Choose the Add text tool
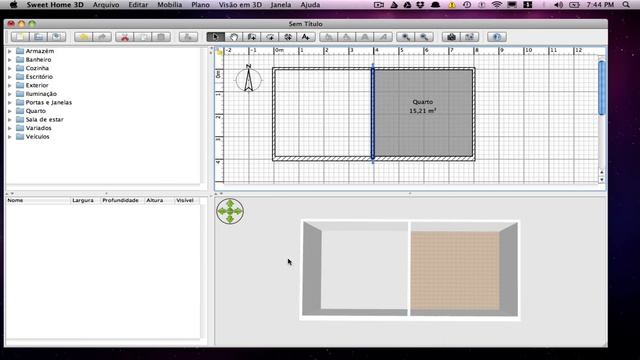The image size is (640, 360). (x=306, y=37)
